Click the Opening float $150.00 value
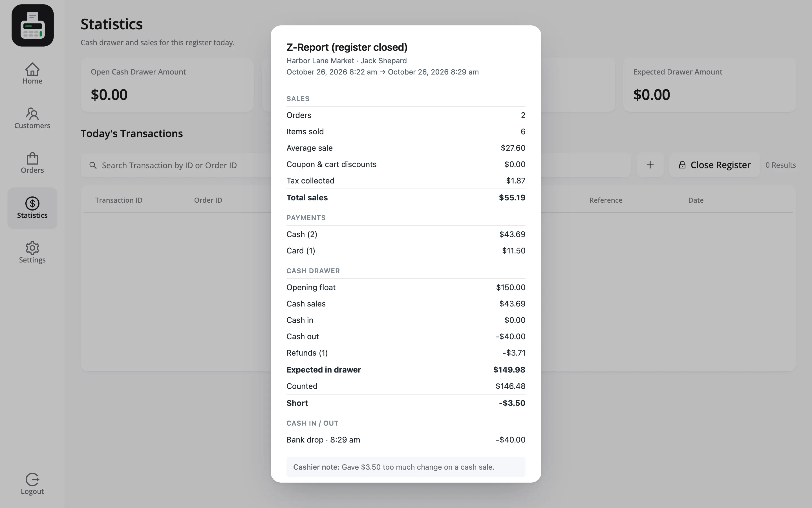 [511, 287]
